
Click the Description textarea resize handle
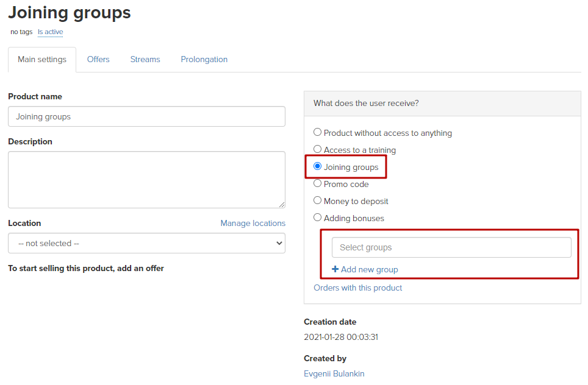click(x=282, y=205)
